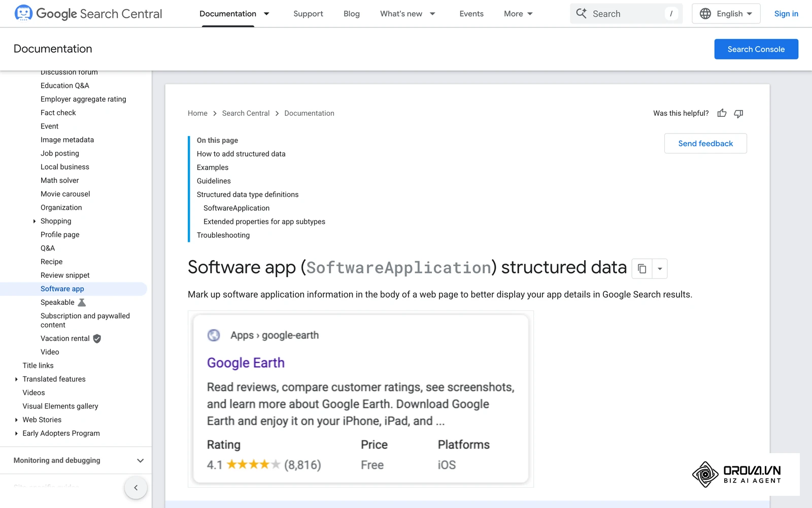The width and height of the screenshot is (812, 508).
Task: Open the dropdown arrow beside copy page
Action: (660, 268)
